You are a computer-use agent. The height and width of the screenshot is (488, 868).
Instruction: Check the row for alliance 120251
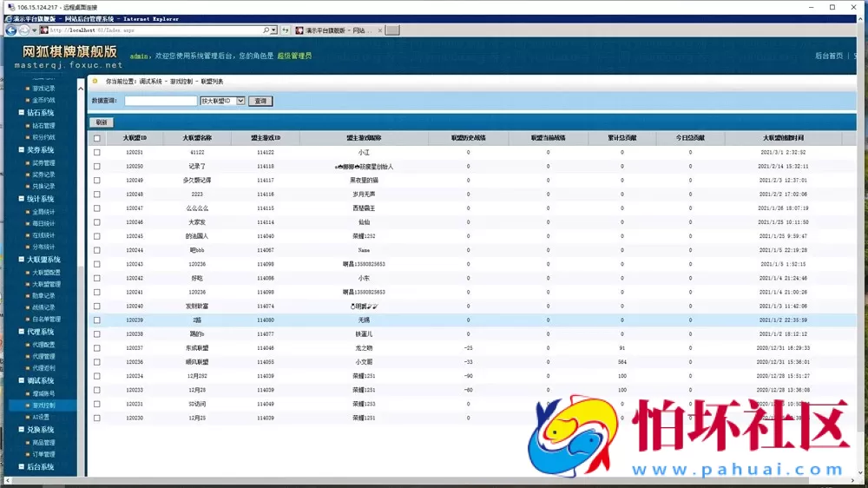(x=97, y=152)
